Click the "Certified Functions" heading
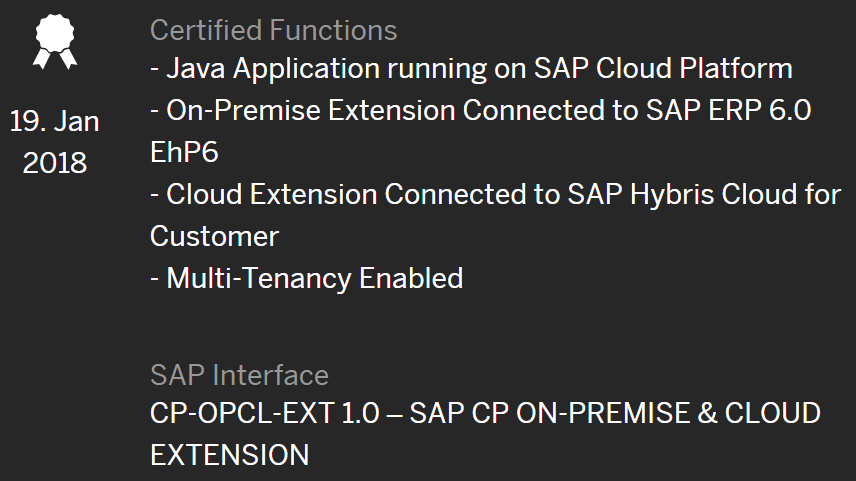This screenshot has height=481, width=856. tap(274, 30)
